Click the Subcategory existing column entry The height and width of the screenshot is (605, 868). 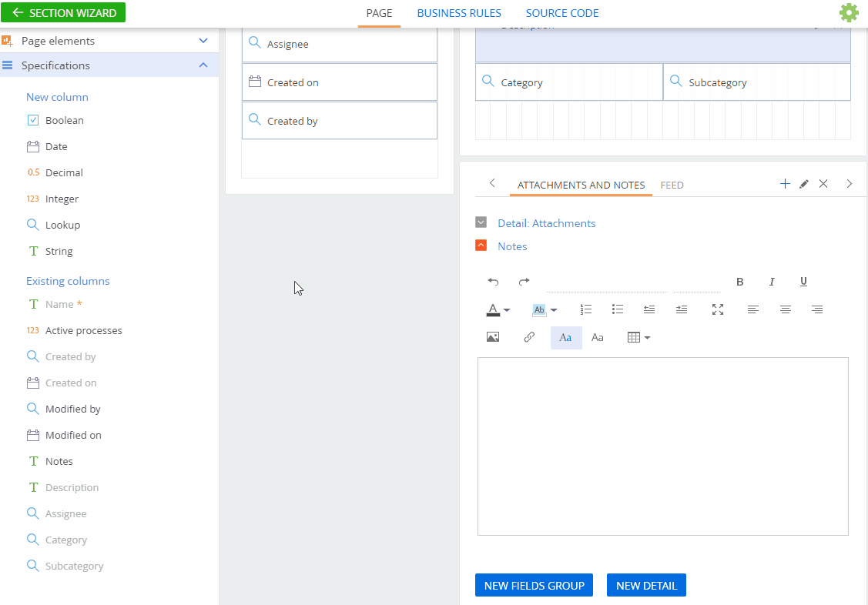pos(65,566)
